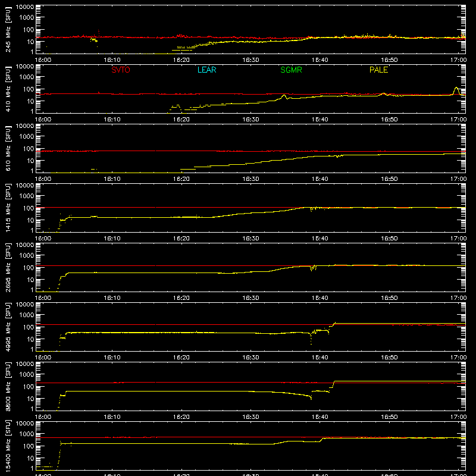This screenshot has width=476, height=476.
Task: Click the green SGMR station label
Action: pyautogui.click(x=291, y=70)
